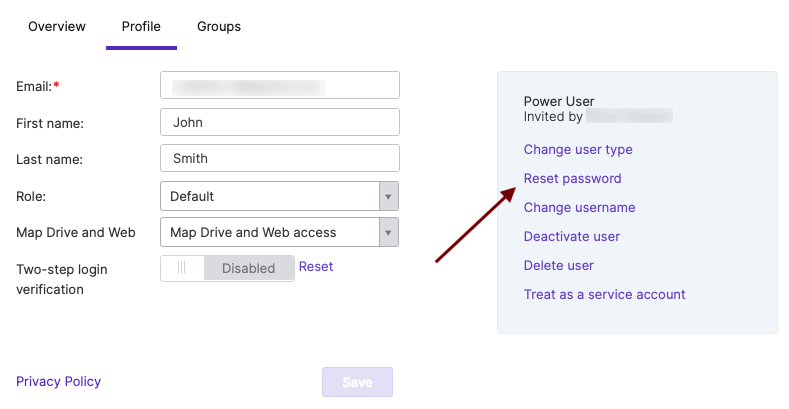Image resolution: width=789 pixels, height=409 pixels.
Task: Click the Map Drive and Web label
Action: [x=76, y=232]
